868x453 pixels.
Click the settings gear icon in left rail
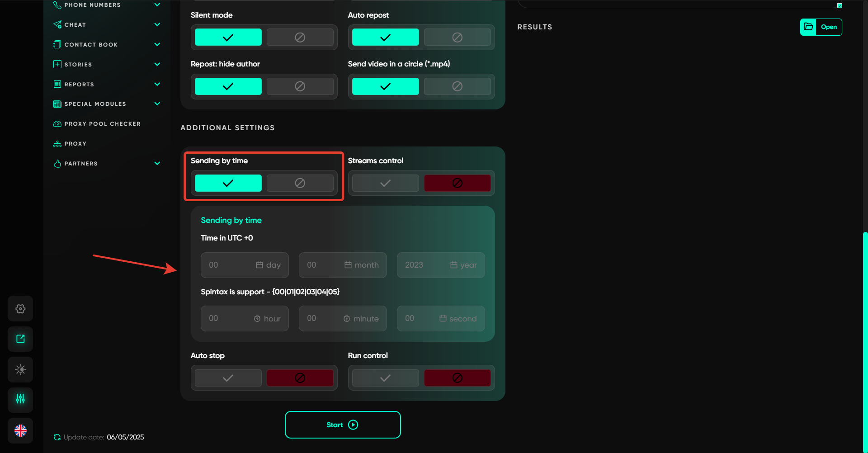tap(20, 309)
